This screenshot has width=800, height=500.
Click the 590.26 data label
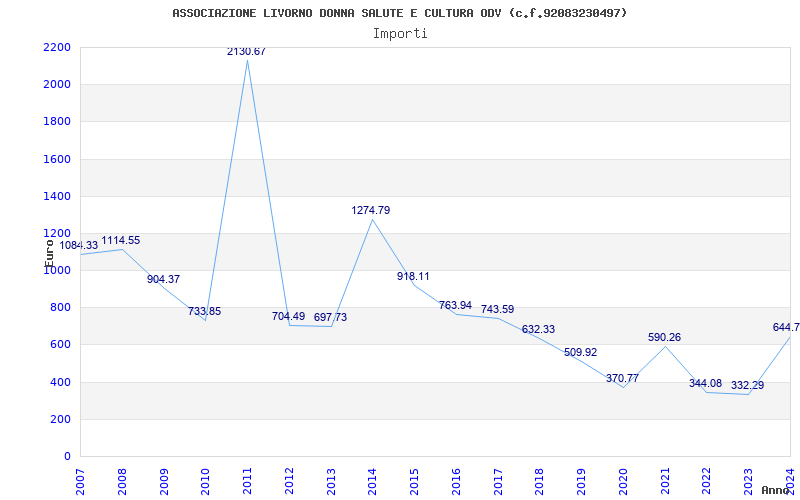664,337
